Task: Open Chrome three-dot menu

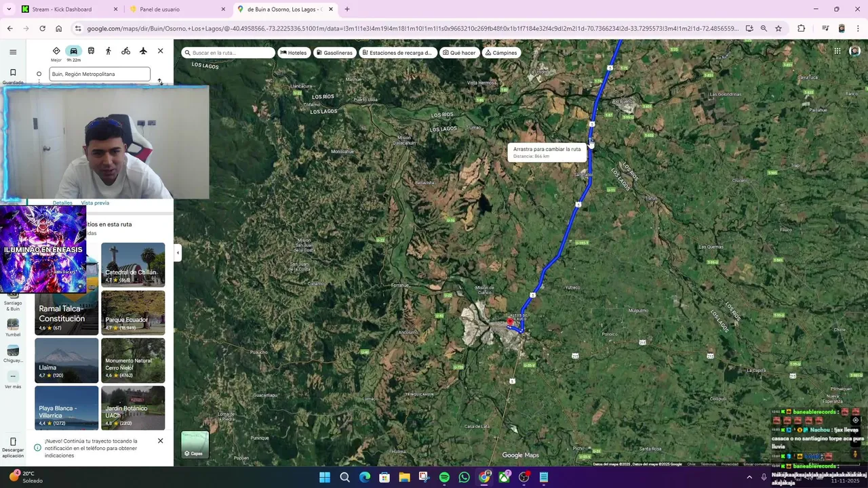Action: tap(859, 28)
